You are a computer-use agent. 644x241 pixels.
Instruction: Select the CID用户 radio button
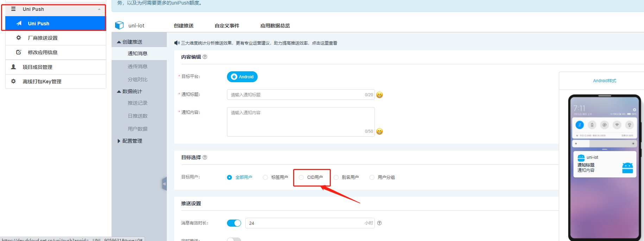tap(301, 177)
